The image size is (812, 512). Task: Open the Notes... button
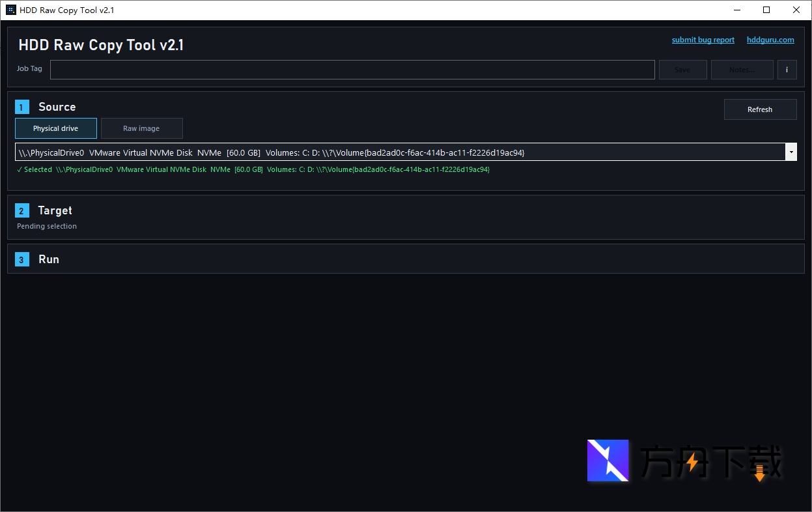point(742,70)
